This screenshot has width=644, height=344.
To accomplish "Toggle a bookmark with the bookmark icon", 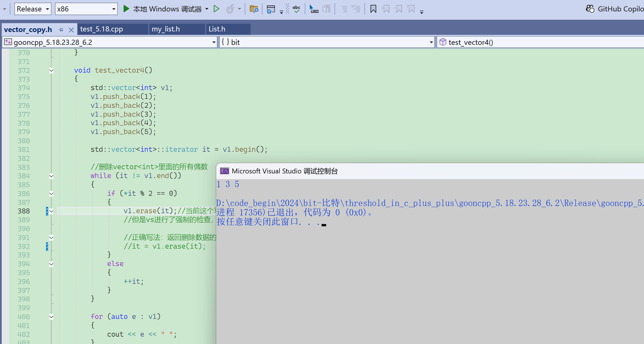I will [373, 9].
